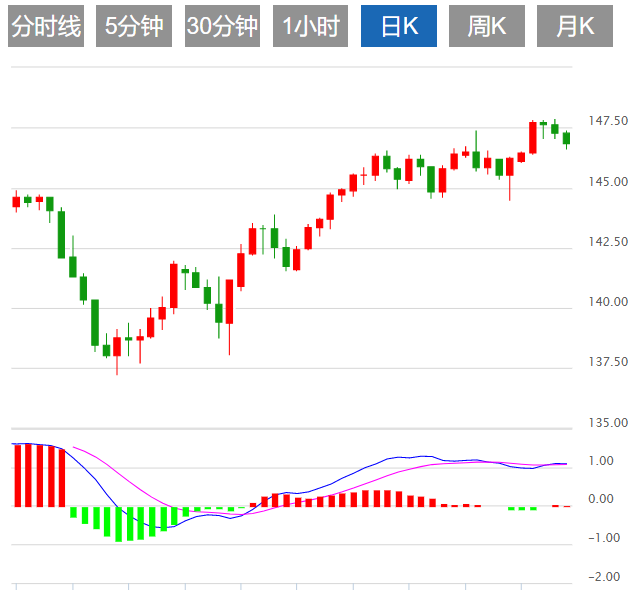Select the 30分钟 chart interval

coord(222,26)
